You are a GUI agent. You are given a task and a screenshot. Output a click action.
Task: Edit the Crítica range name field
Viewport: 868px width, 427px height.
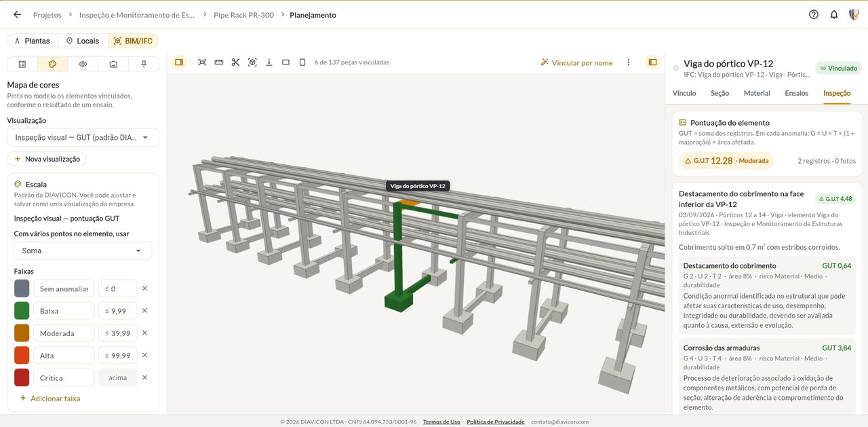click(x=64, y=377)
